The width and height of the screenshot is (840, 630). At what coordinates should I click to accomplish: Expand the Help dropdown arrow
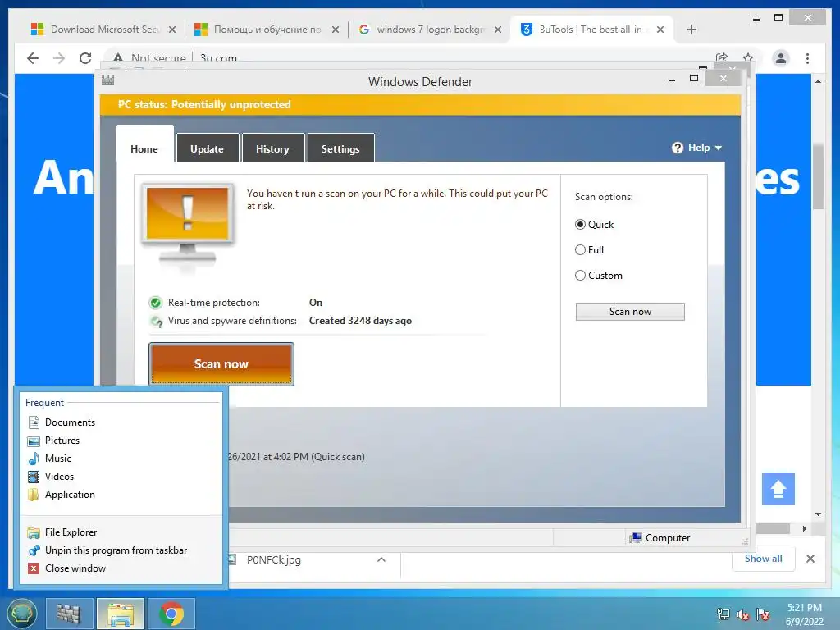719,148
